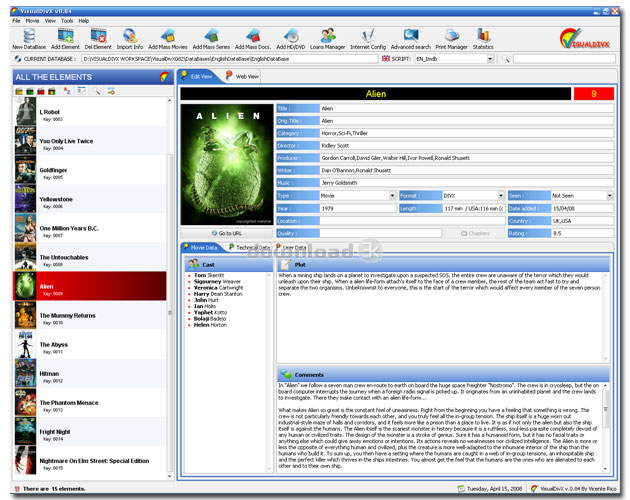This screenshot has height=500, width=630.
Task: Click the magnifier icon beside the search box
Action: 505,59
